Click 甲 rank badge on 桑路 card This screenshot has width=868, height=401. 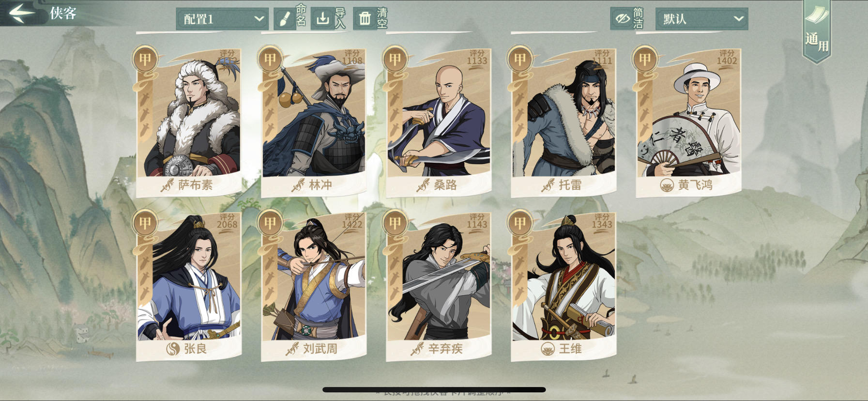395,59
